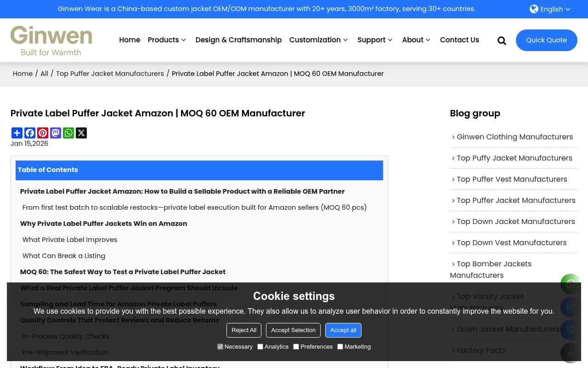Click the Table of Contents header
This screenshot has height=368, width=588.
click(199, 170)
